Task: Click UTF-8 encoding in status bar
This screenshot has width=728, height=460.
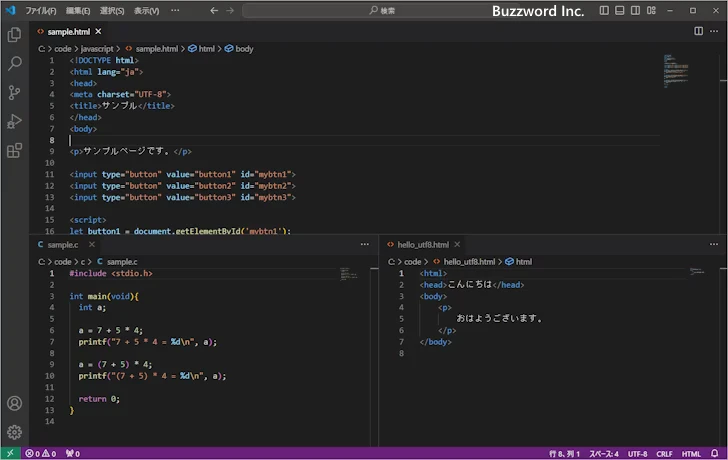Action: click(x=637, y=453)
